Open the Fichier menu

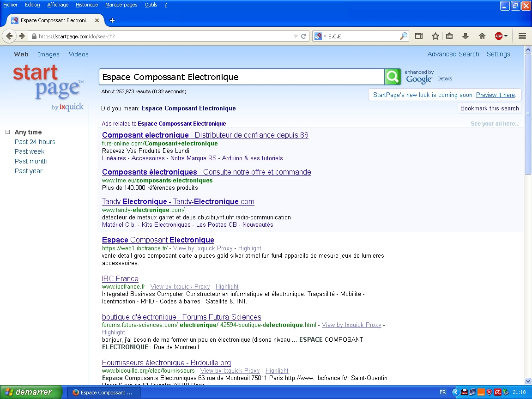(11, 5)
